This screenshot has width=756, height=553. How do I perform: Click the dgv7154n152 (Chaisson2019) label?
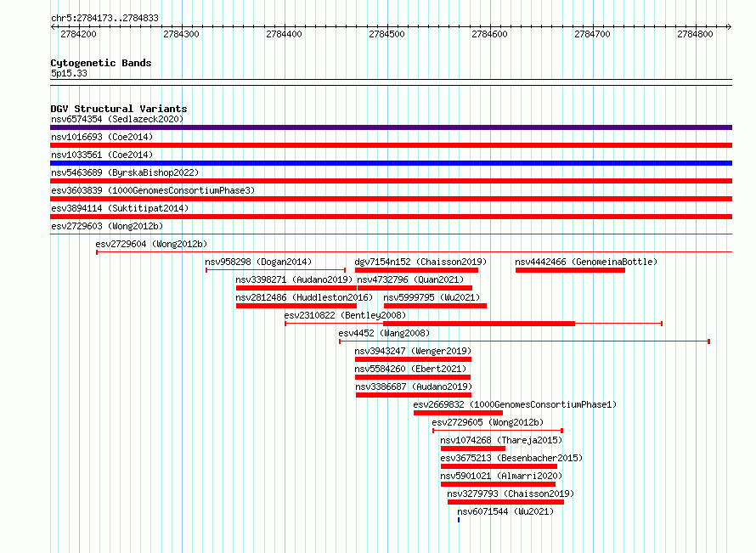tap(420, 262)
